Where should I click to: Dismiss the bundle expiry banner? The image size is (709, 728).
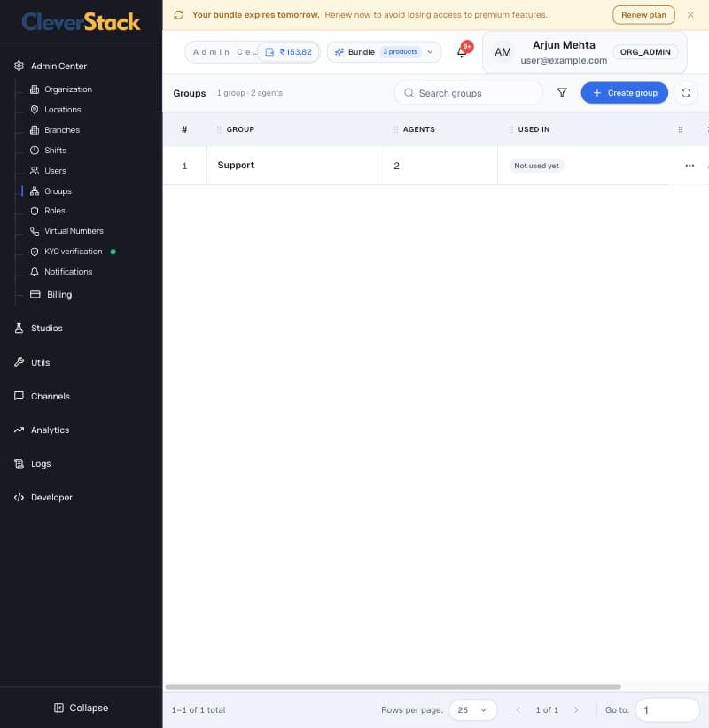690,15
